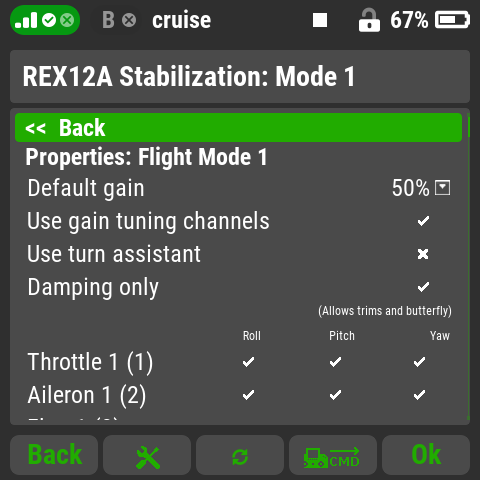Image resolution: width=480 pixels, height=480 pixels.
Task: Uncheck Throttle 1 Roll checkmark
Action: 248,362
